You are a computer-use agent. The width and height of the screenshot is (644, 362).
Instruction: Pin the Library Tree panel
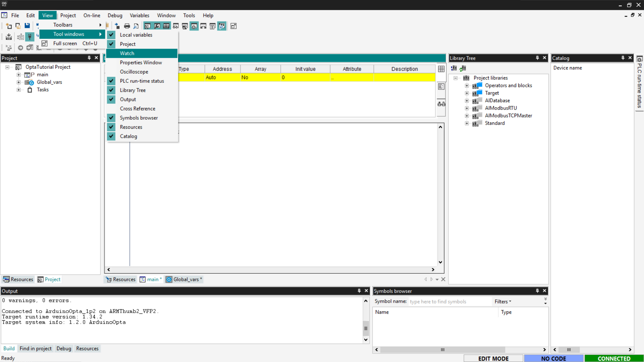(537, 58)
